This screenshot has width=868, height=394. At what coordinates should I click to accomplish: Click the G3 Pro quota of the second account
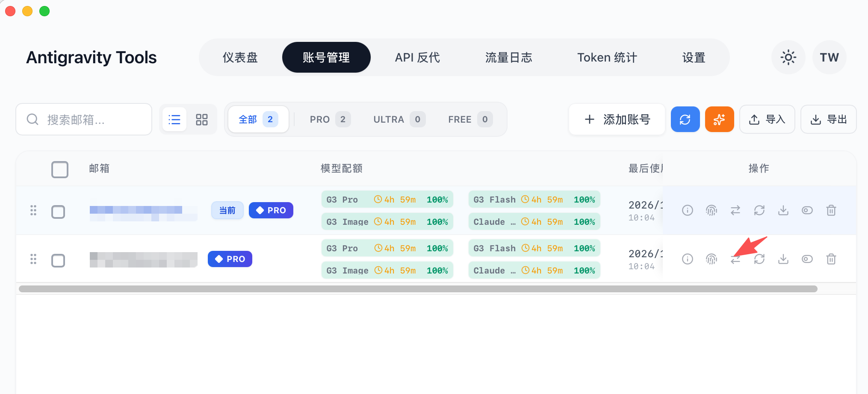point(387,248)
